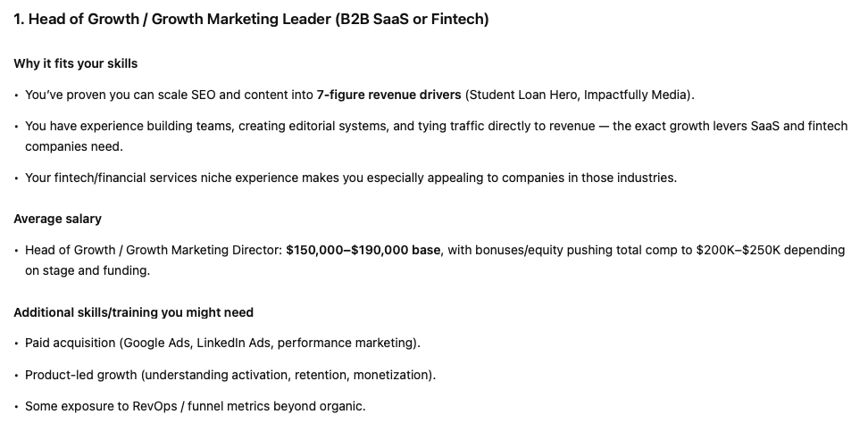This screenshot has width=868, height=431.
Task: Click the bold "$150,000–$190,000 base" salary figure
Action: pyautogui.click(x=363, y=250)
